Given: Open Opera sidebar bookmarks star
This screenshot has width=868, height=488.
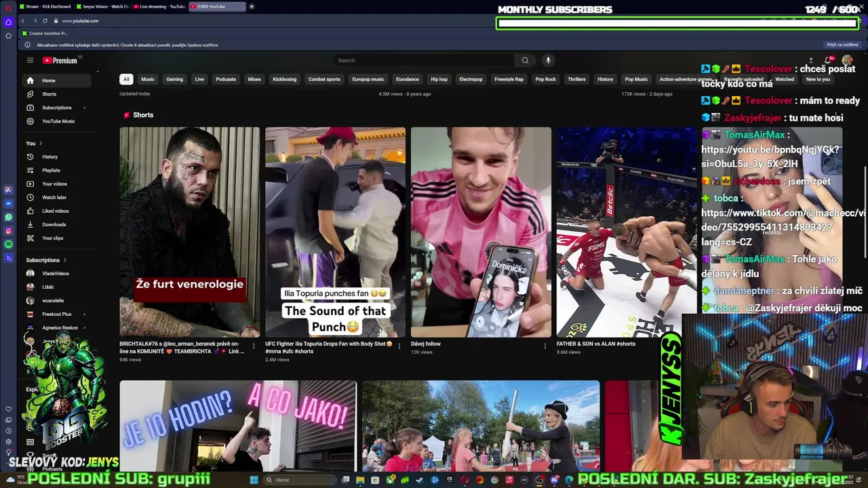Looking at the screenshot, I should (8, 35).
